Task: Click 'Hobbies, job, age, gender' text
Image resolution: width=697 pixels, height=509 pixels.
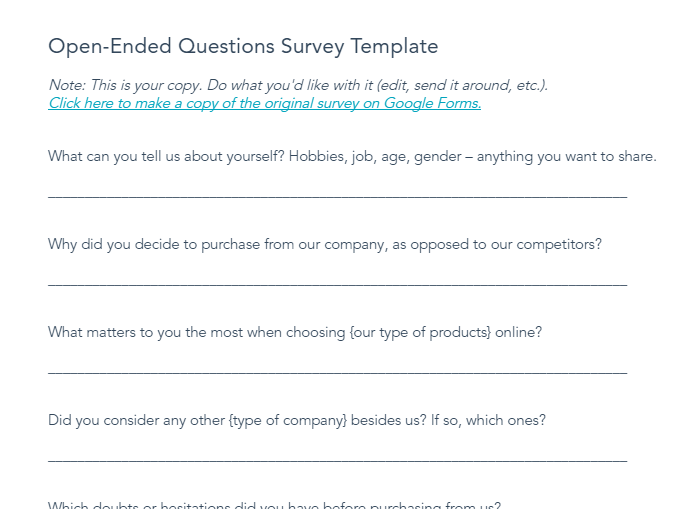Action: 375,156
